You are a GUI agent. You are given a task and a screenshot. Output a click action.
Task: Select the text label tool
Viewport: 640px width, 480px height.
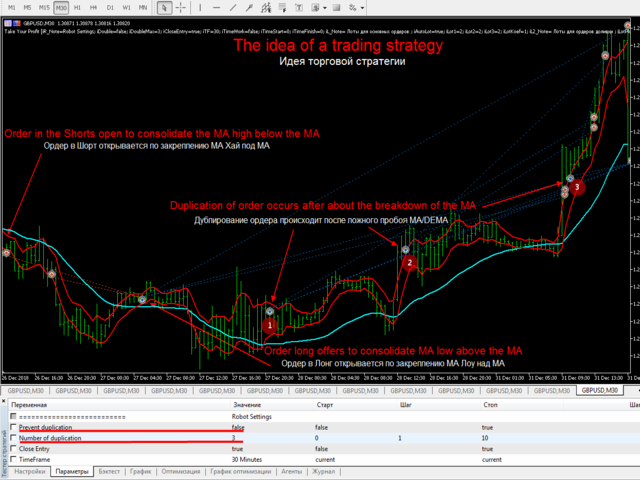point(299,7)
